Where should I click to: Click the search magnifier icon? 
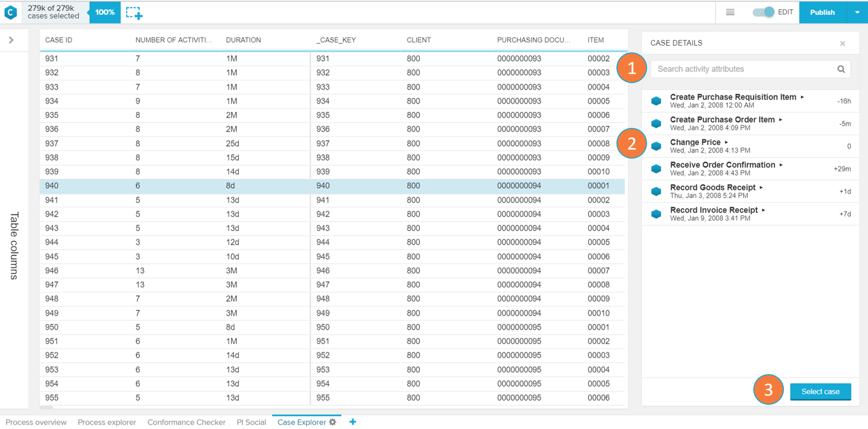(x=841, y=69)
